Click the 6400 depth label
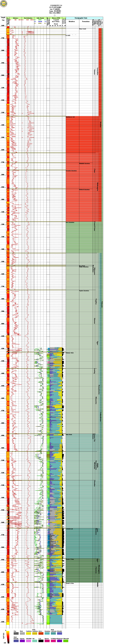This screenshot has height=644, width=134. 3,622
